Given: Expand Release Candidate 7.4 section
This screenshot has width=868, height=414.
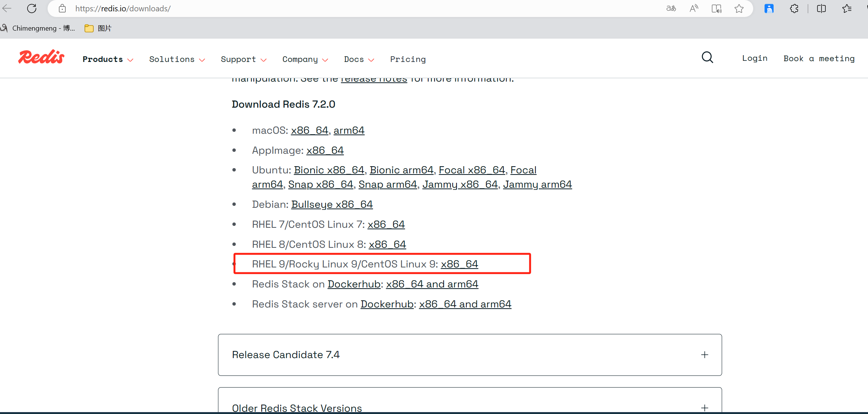Looking at the screenshot, I should pos(470,355).
